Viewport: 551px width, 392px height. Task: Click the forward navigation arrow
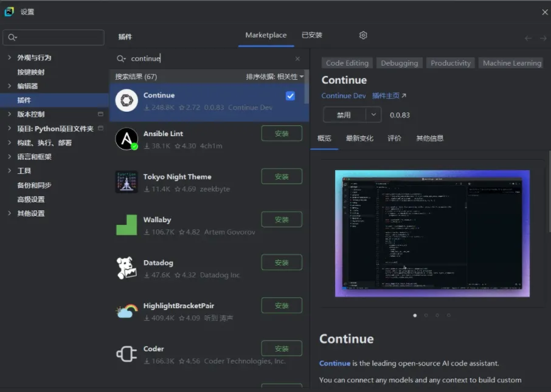543,38
